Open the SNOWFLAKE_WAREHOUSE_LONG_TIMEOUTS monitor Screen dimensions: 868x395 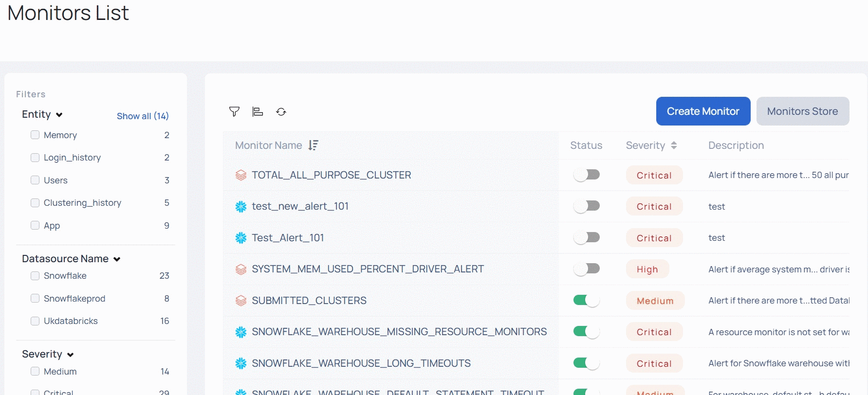[361, 363]
